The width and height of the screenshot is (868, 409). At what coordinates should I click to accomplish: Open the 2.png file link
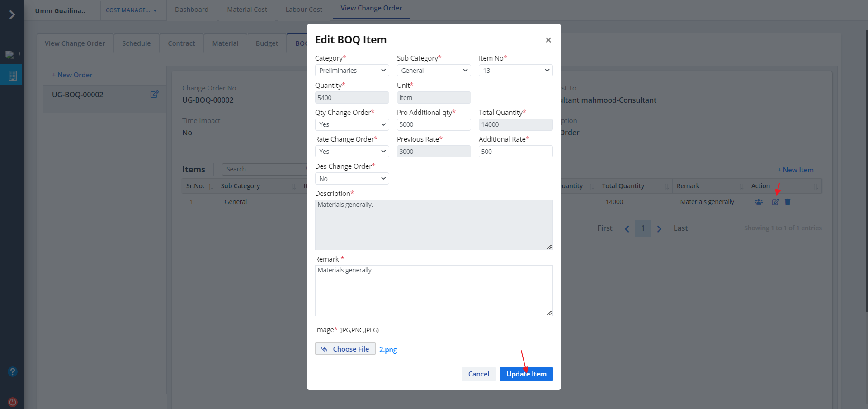pos(388,350)
